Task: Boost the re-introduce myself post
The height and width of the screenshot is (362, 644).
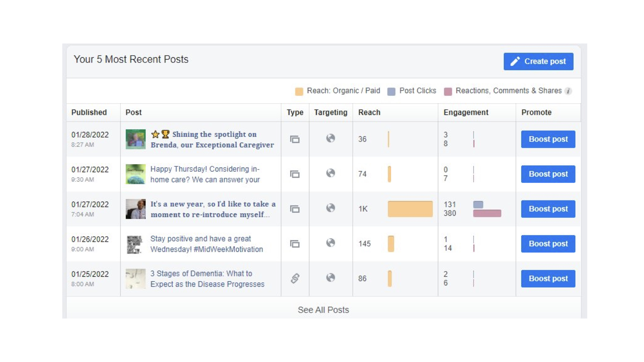Action: click(548, 209)
